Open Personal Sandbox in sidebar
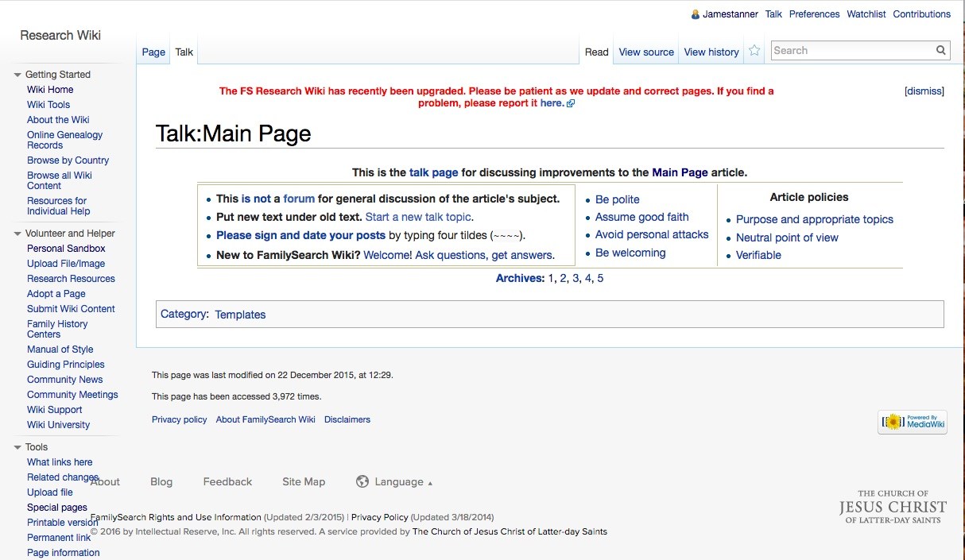This screenshot has height=560, width=965. (x=66, y=249)
